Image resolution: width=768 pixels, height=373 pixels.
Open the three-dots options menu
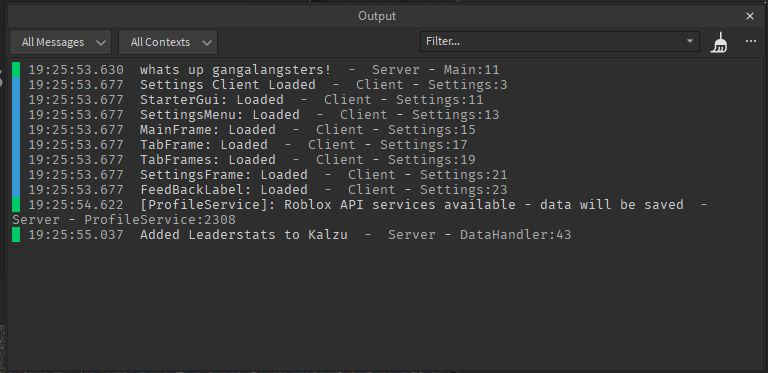pos(750,42)
